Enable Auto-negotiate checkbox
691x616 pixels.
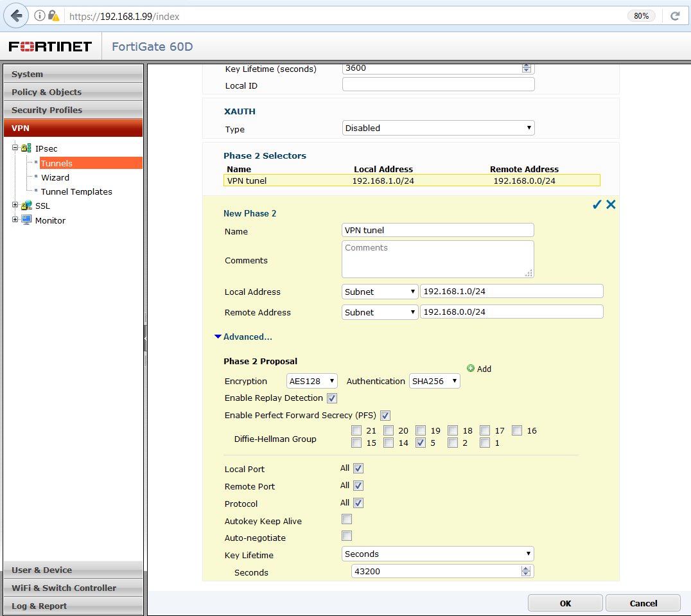click(347, 536)
